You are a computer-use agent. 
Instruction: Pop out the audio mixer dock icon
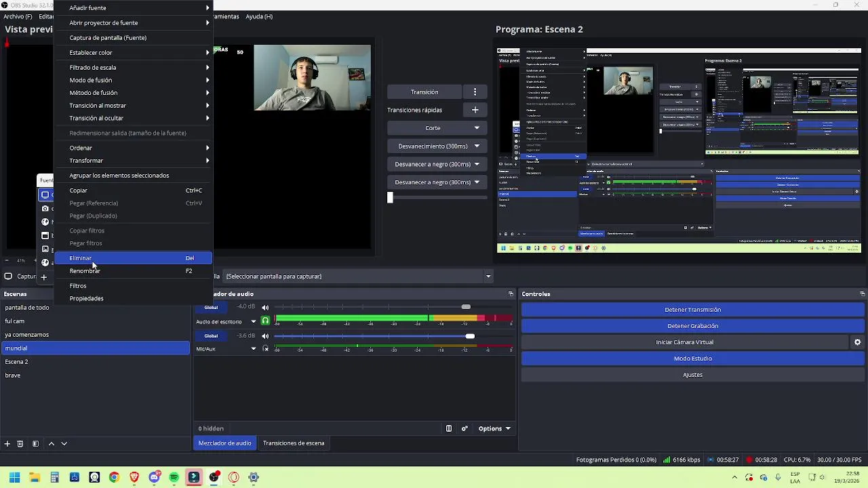[x=511, y=294]
